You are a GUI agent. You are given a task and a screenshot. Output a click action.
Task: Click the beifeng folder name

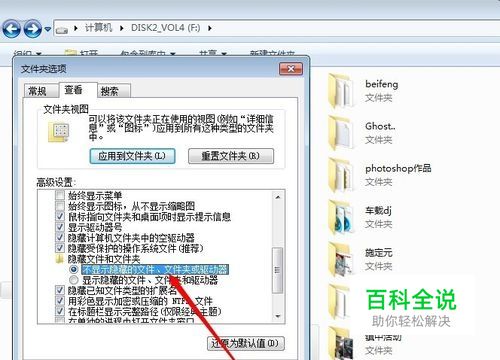pos(382,84)
